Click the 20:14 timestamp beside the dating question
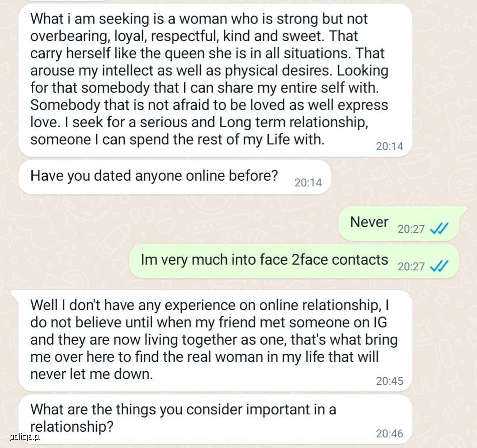The height and width of the screenshot is (448, 477). [308, 182]
